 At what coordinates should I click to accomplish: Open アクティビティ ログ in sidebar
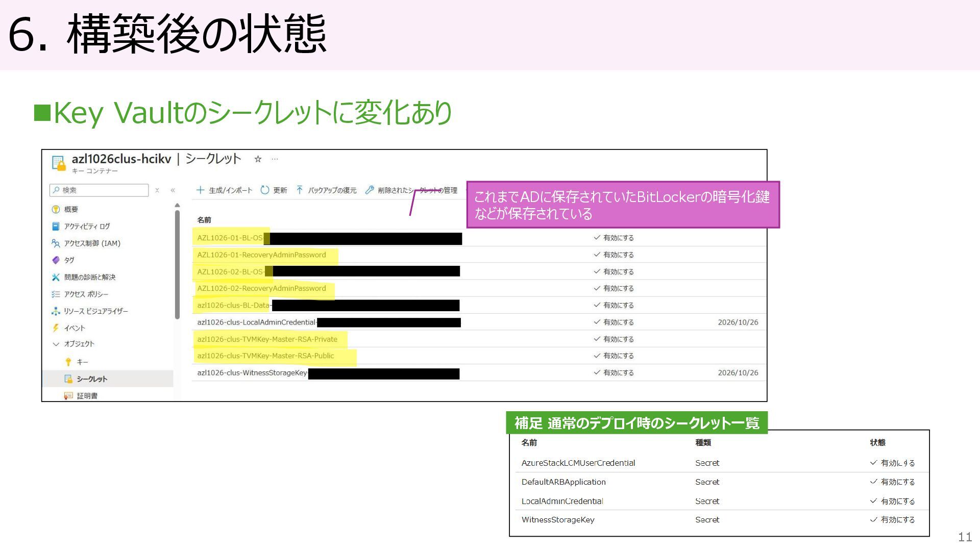coord(87,227)
